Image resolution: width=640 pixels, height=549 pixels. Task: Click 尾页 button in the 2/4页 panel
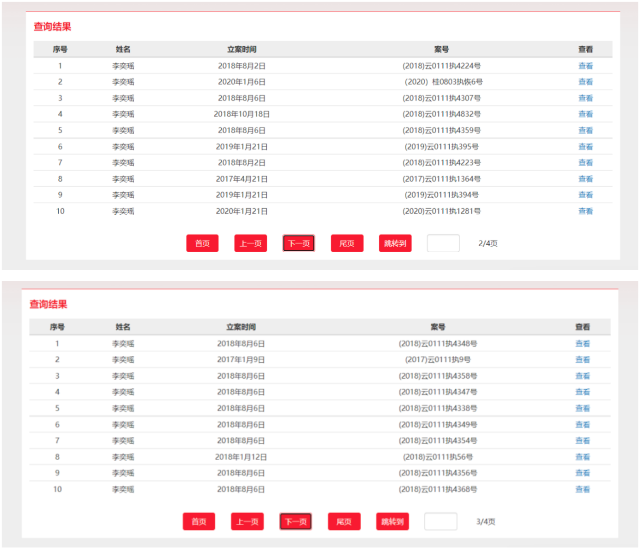(x=347, y=243)
